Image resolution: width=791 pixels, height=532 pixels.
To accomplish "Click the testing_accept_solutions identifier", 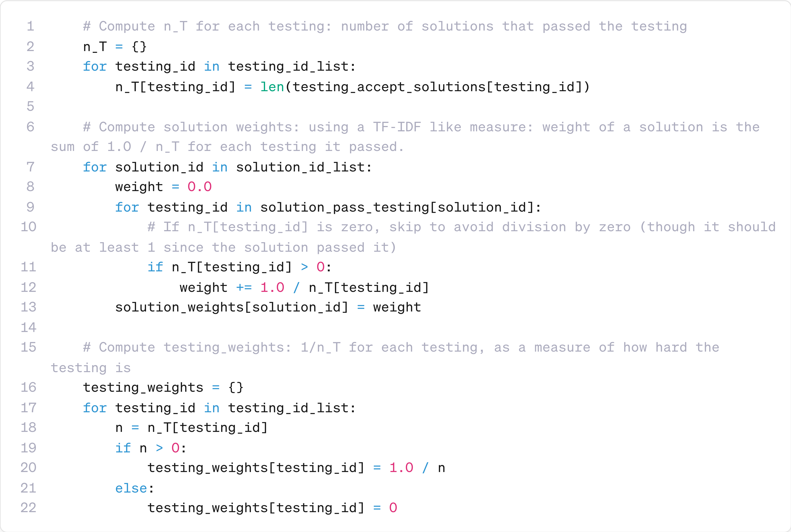I will 389,87.
